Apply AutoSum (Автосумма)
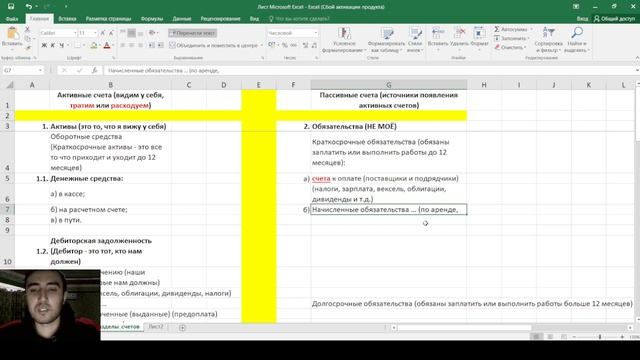 [511, 29]
